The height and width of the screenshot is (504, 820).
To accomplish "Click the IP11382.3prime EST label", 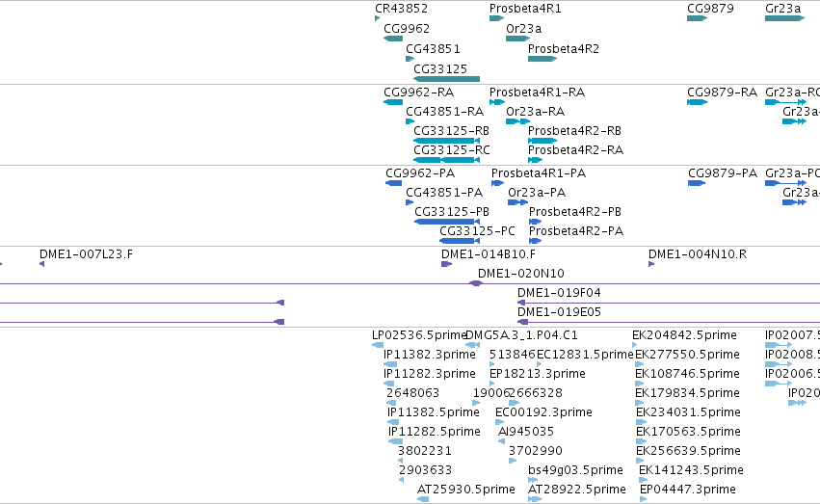I will pos(430,355).
